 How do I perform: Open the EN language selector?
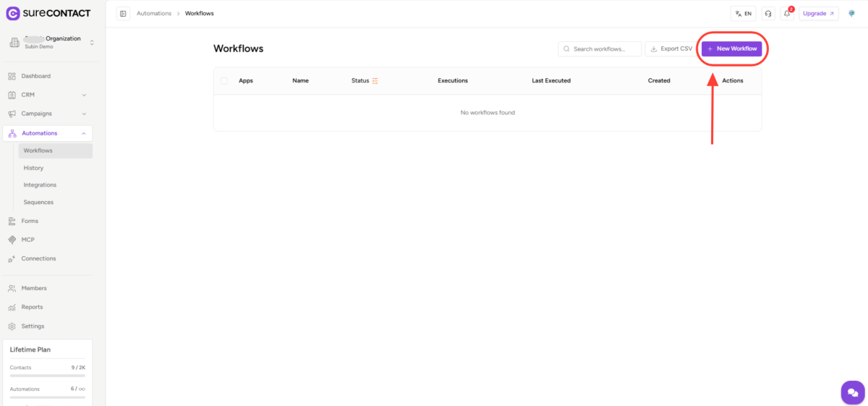[743, 14]
